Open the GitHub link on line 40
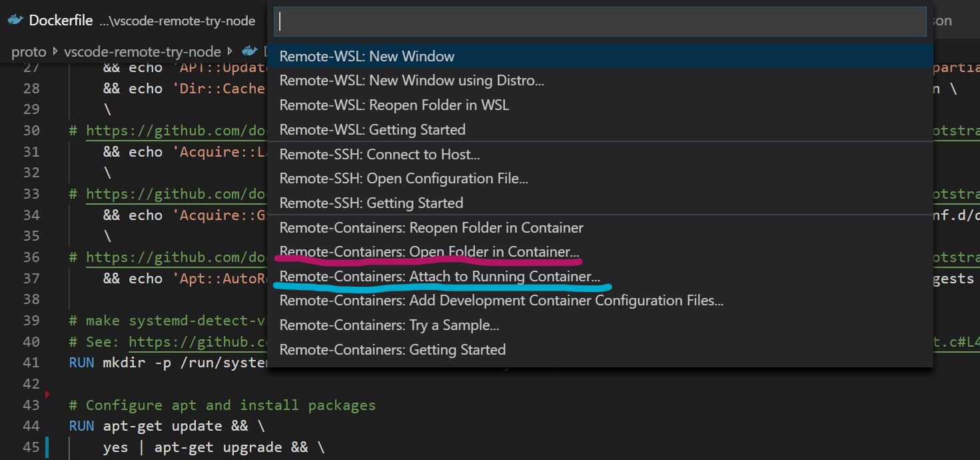 pyautogui.click(x=198, y=342)
